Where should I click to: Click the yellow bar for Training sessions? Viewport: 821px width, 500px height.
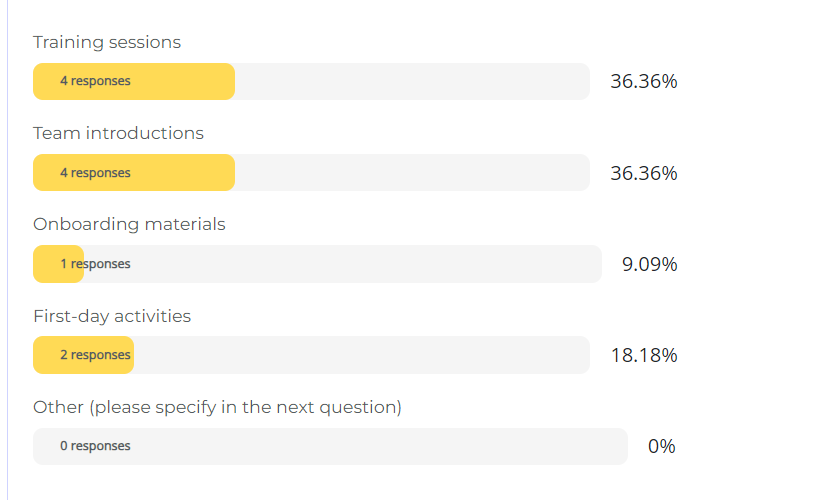(134, 81)
